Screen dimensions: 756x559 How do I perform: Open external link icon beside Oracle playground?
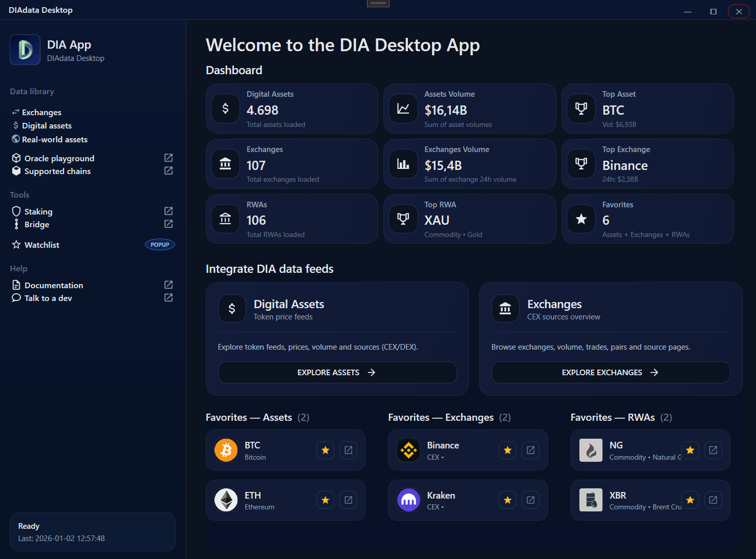(168, 158)
